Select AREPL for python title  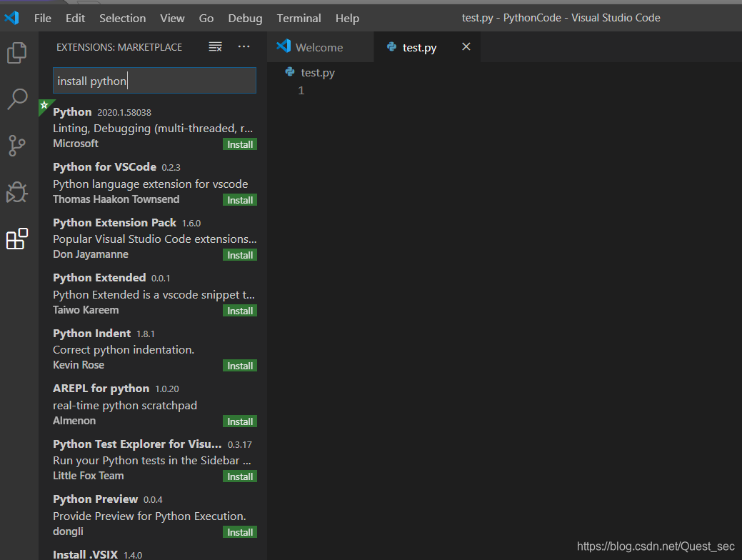[101, 389]
